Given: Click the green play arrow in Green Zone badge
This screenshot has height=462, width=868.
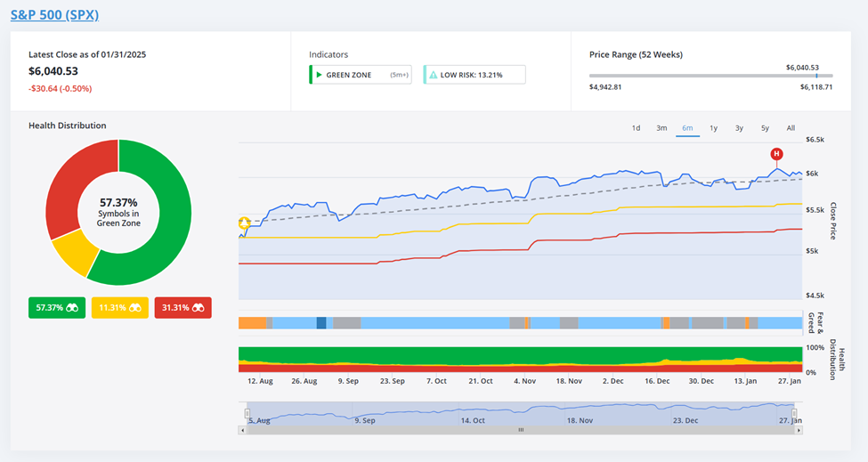Looking at the screenshot, I should coord(319,75).
